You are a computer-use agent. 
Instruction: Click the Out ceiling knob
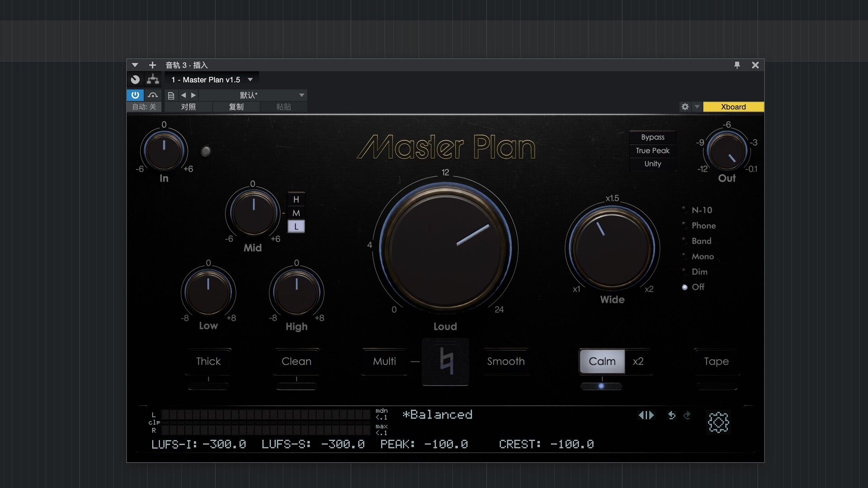(x=727, y=152)
